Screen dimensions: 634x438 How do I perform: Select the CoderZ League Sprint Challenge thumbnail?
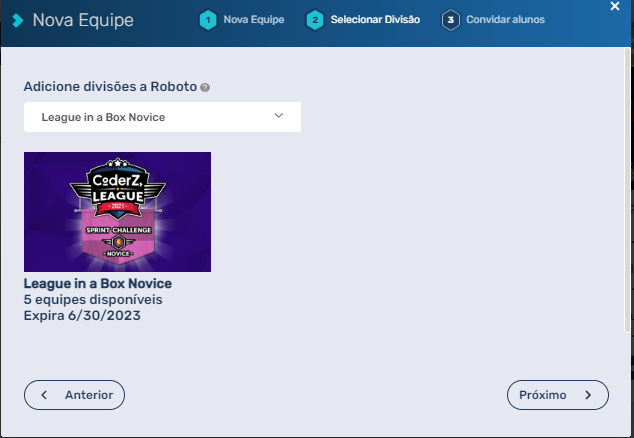click(117, 212)
